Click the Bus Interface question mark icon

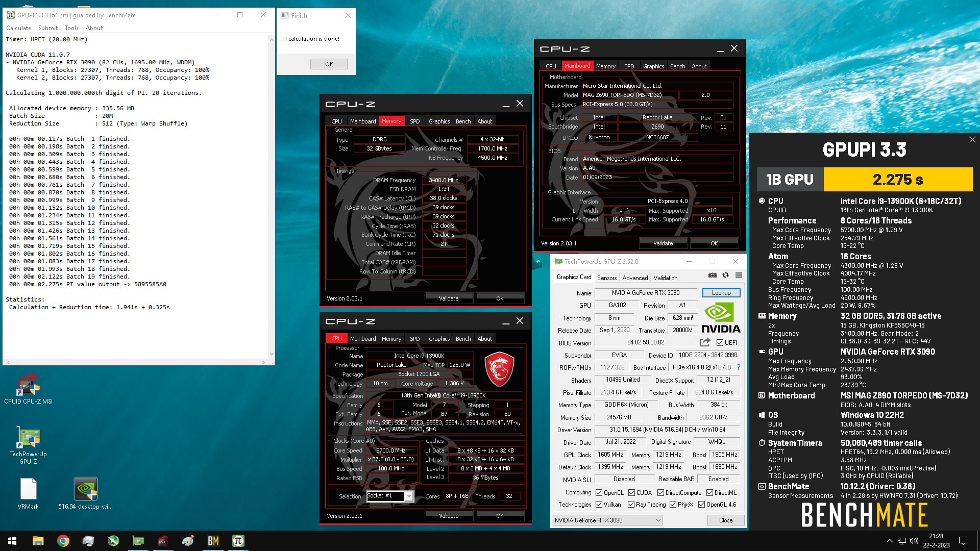pos(739,367)
